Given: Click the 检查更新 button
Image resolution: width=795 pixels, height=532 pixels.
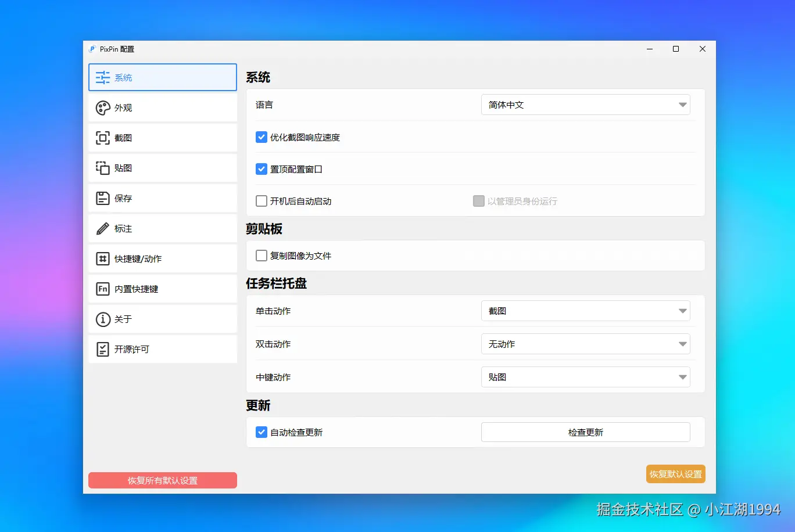Looking at the screenshot, I should point(586,432).
